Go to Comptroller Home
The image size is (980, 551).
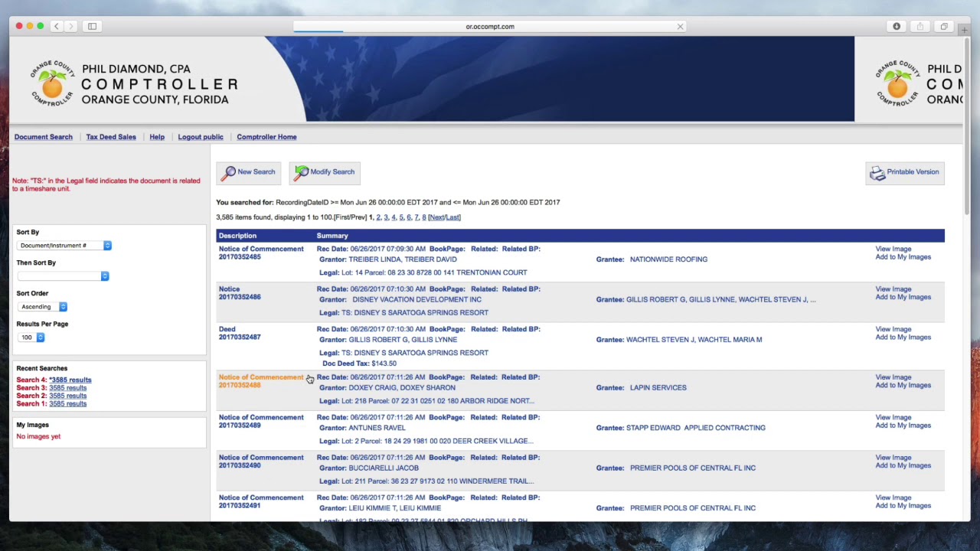pos(266,137)
